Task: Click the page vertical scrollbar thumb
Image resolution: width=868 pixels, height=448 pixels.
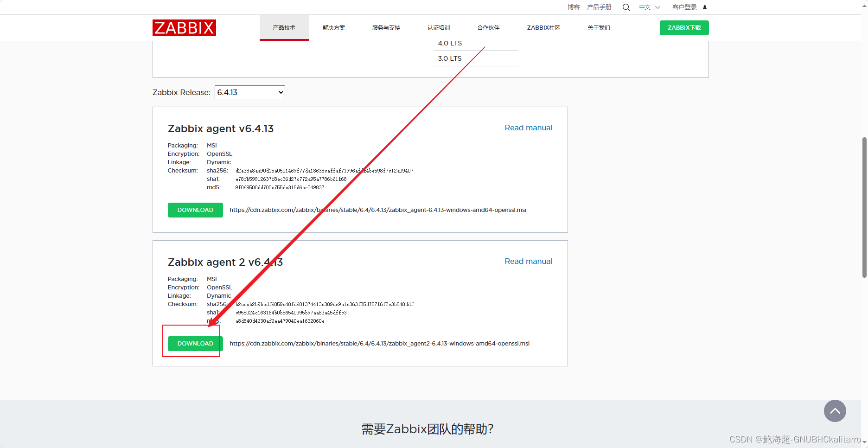Action: pos(864,207)
